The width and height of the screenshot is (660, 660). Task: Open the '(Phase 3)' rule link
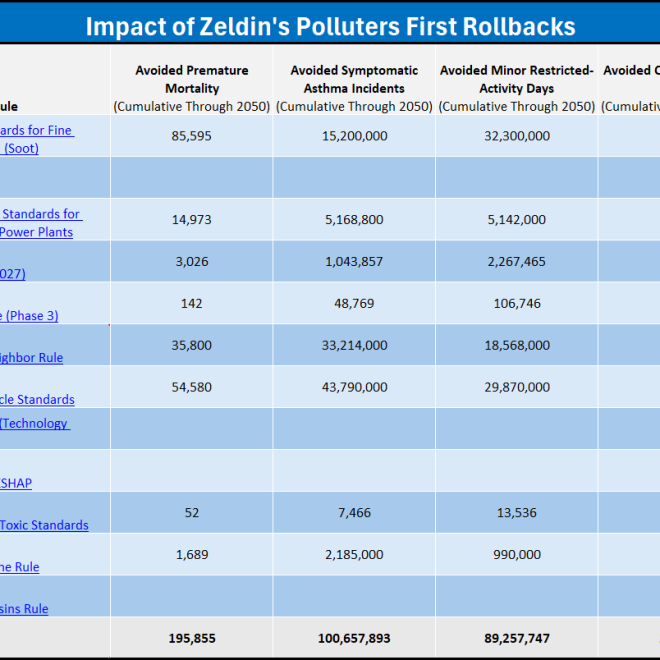pos(29,316)
